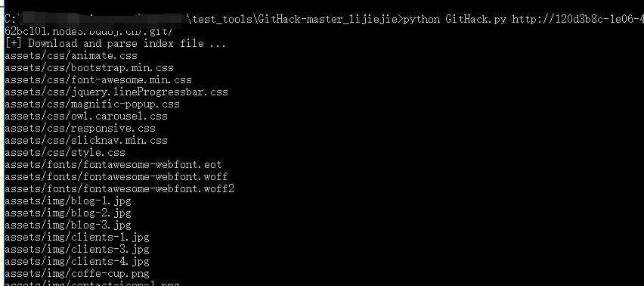The image size is (644, 286).
Task: Click the slicknav.min.css line
Action: coord(86,140)
